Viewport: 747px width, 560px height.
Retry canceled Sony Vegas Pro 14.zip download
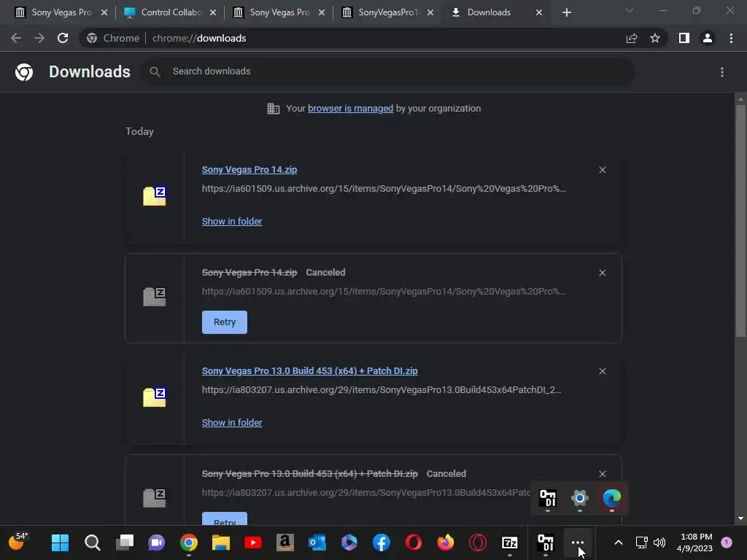click(225, 322)
